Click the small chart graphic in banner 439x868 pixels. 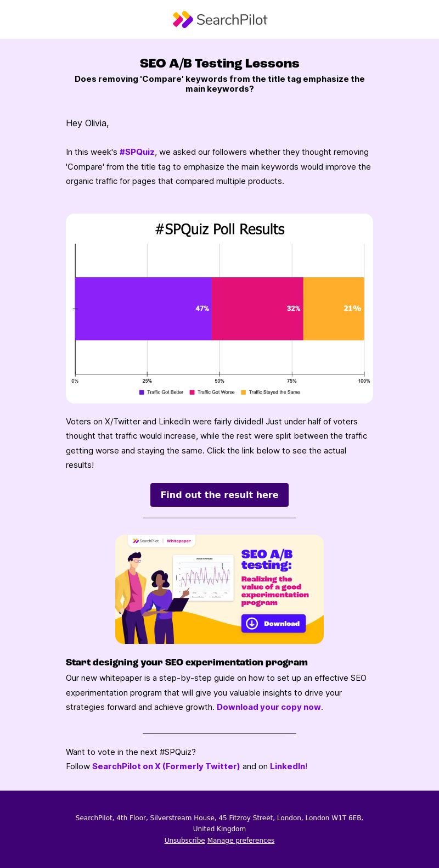pyautogui.click(x=203, y=578)
